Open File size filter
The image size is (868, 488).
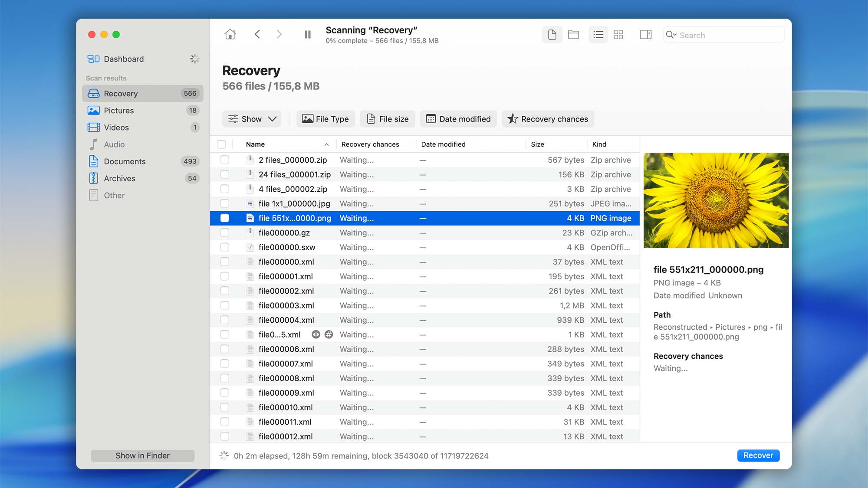click(388, 119)
